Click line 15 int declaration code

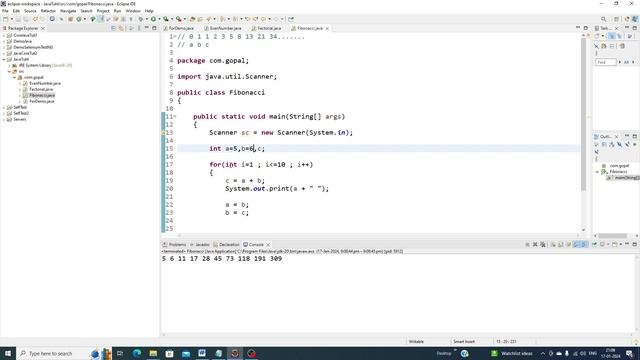click(237, 149)
